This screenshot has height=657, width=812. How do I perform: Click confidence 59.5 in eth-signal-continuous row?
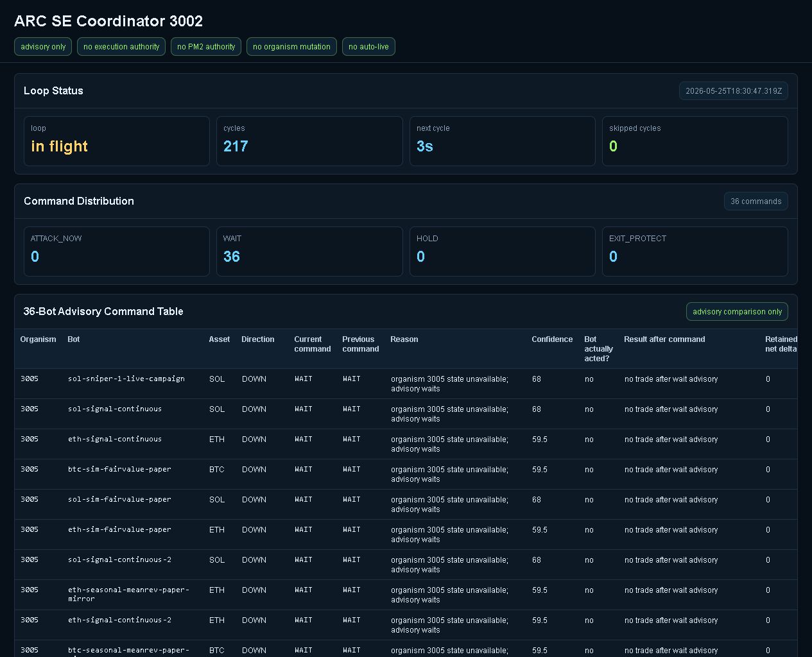540,439
